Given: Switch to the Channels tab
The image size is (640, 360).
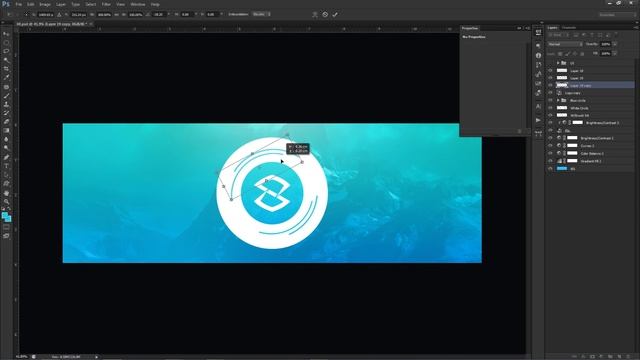Looking at the screenshot, I should pos(569,28).
